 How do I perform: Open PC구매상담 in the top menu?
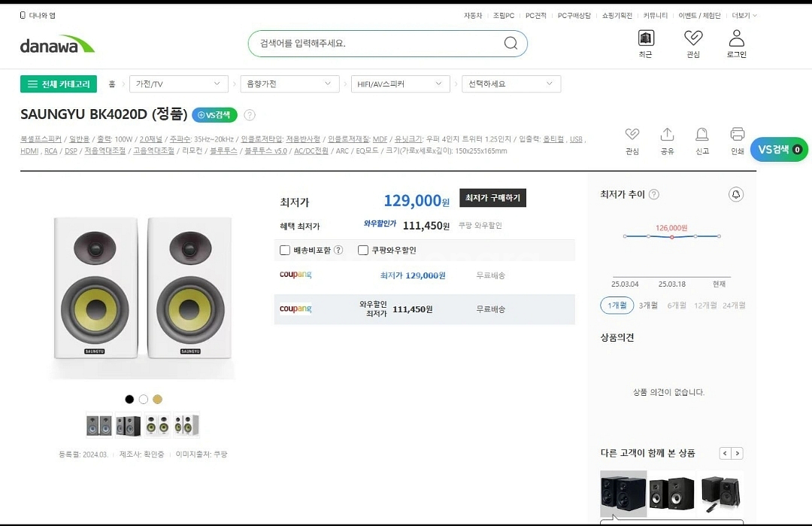574,16
